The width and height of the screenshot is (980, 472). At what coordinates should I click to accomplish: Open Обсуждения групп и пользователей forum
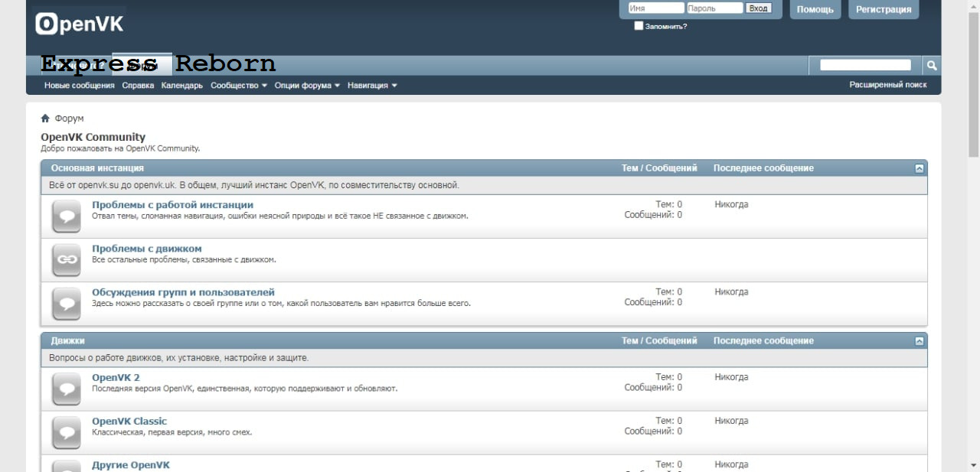[183, 292]
